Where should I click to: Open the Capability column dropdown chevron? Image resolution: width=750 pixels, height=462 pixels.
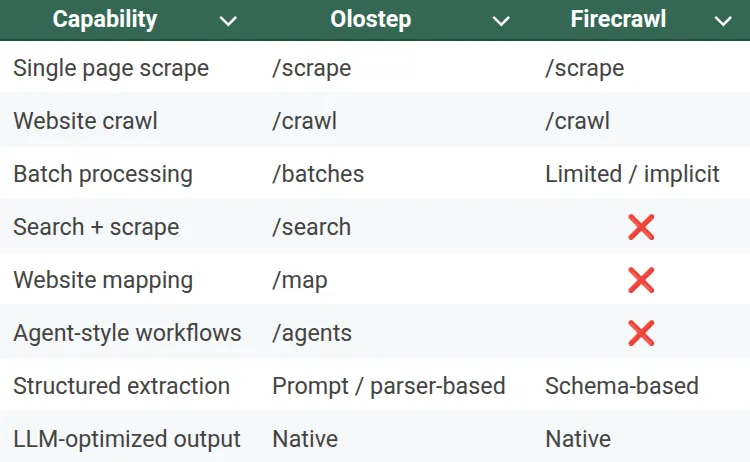(228, 21)
